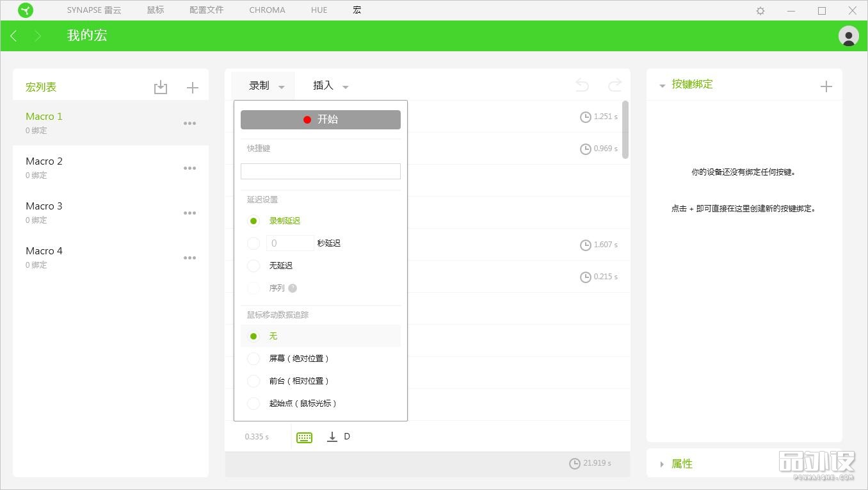
Task: Switch to the 鼠标 tab
Action: point(156,10)
